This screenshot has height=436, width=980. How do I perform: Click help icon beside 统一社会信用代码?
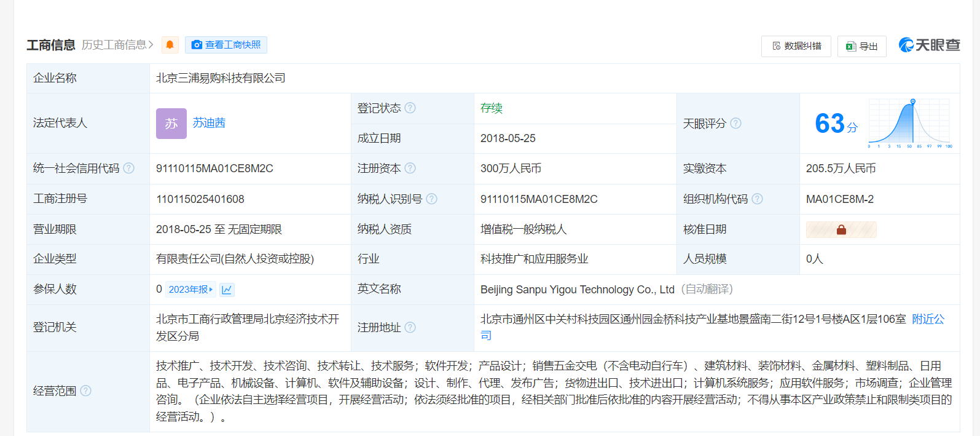(x=128, y=168)
